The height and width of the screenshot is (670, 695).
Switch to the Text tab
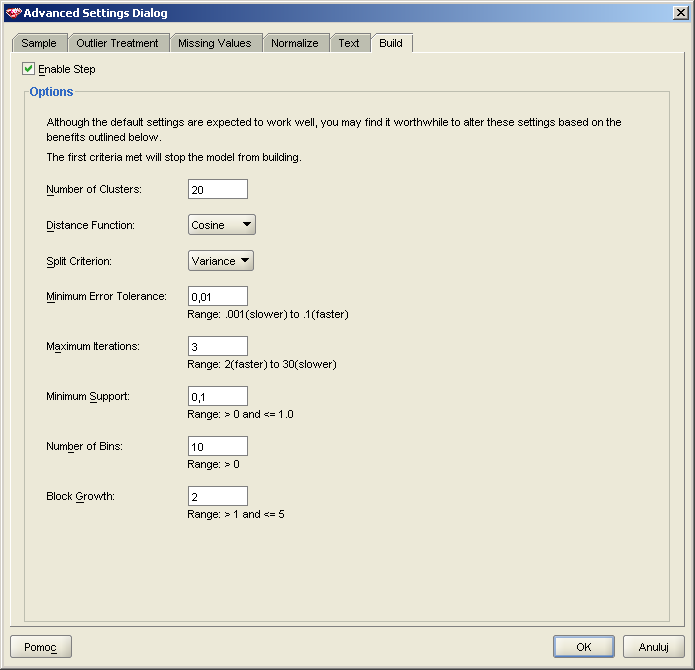(x=349, y=43)
